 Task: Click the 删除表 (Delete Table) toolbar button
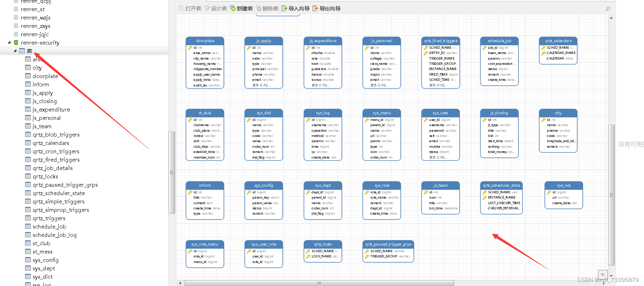pos(267,8)
